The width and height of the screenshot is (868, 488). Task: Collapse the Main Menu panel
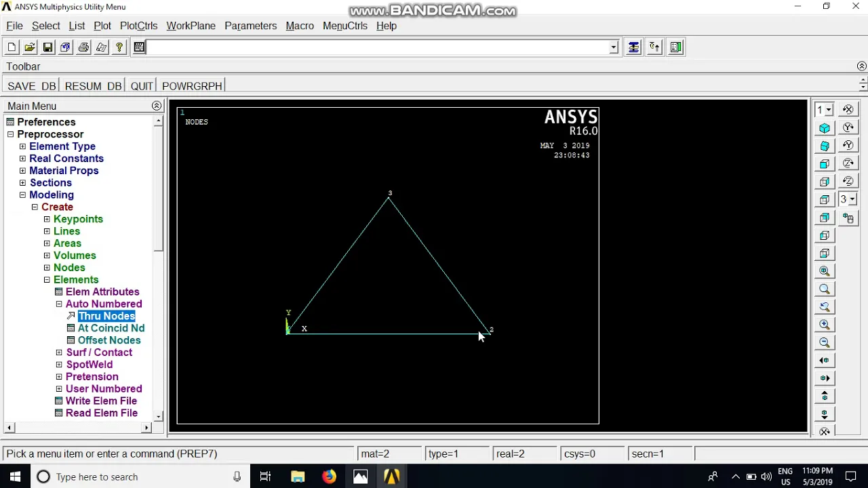click(157, 106)
